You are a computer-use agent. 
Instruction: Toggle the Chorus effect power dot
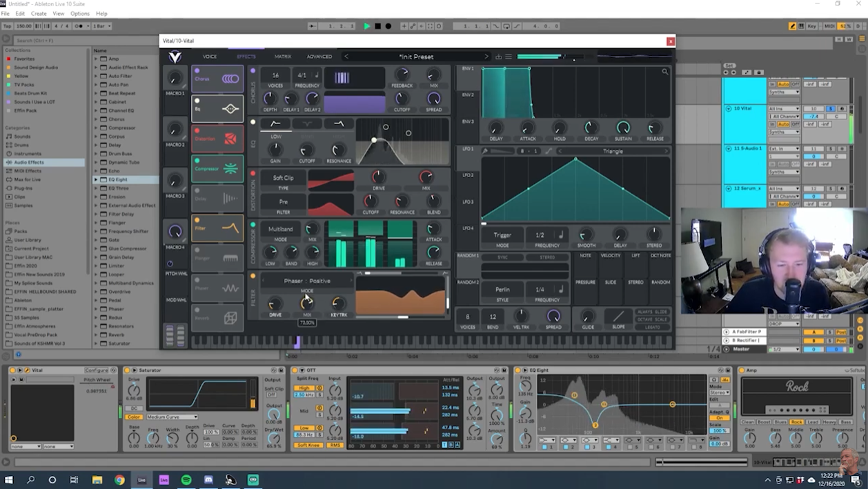point(197,70)
